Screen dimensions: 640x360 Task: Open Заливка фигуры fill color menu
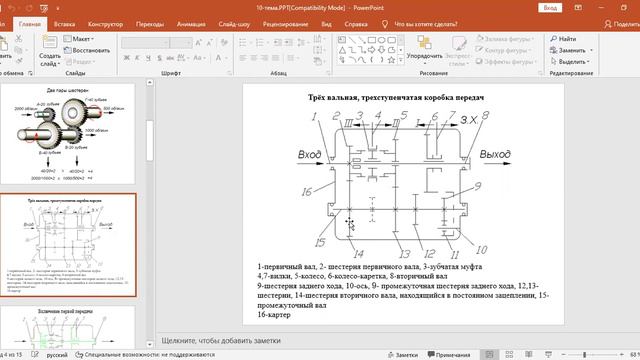coord(505,39)
